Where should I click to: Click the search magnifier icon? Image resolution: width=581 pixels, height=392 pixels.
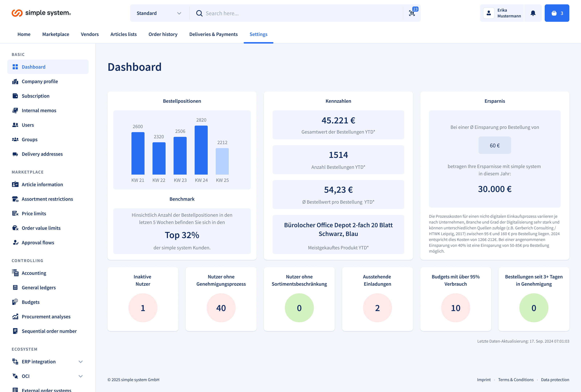coord(199,13)
